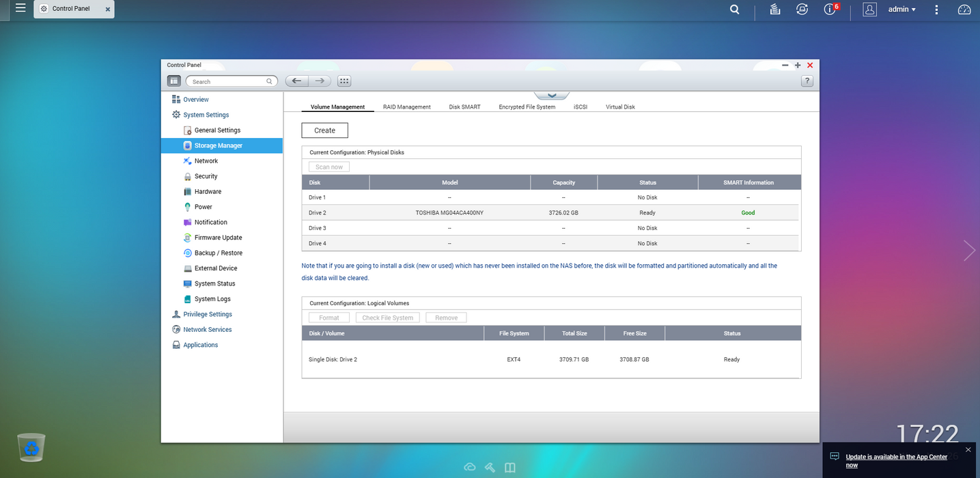Viewport: 980px width, 478px height.
Task: Open the notifications info icon with badge
Action: [x=830, y=10]
